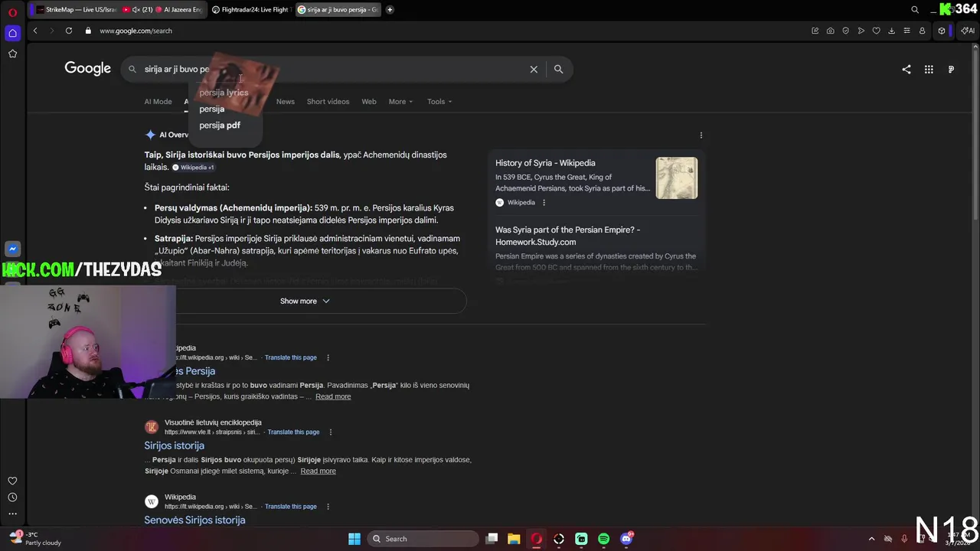980x551 pixels.
Task: Open options for Senovės Sirijos istorija result
Action: coord(328,507)
